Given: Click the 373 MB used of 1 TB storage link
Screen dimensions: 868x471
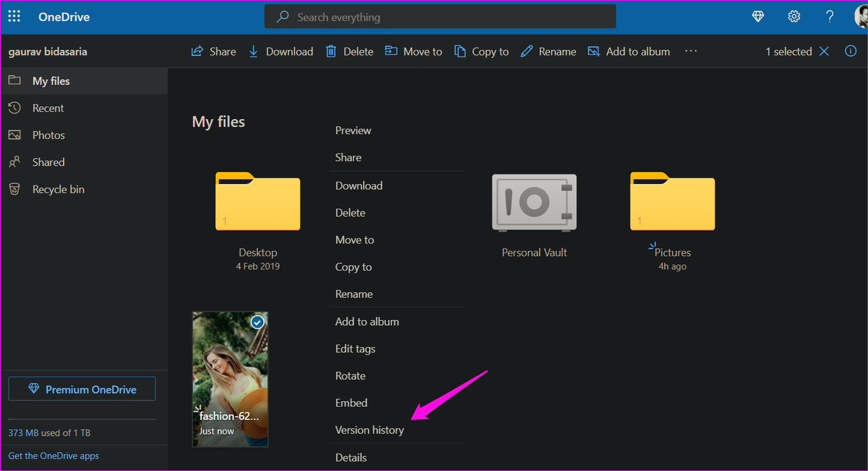Looking at the screenshot, I should pyautogui.click(x=49, y=432).
